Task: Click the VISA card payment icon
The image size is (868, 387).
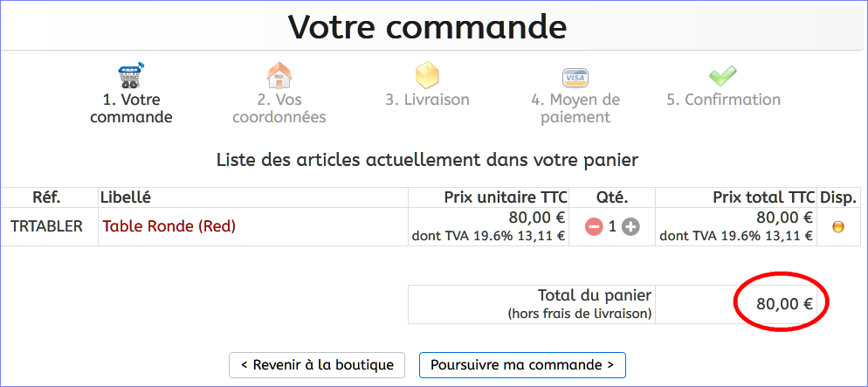Action: [575, 76]
